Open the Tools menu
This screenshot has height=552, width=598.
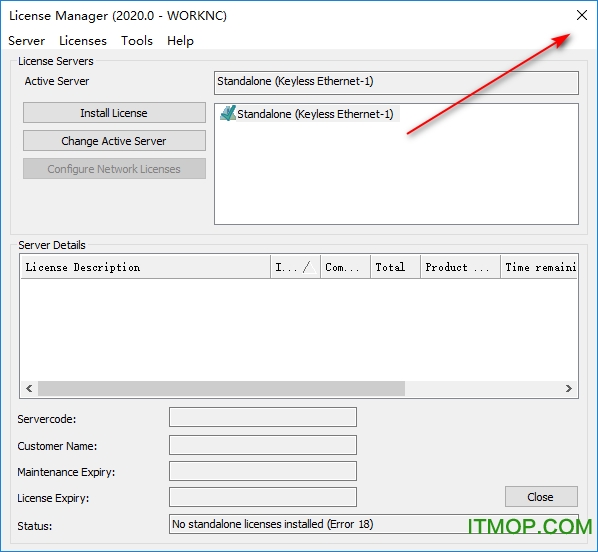click(x=137, y=40)
